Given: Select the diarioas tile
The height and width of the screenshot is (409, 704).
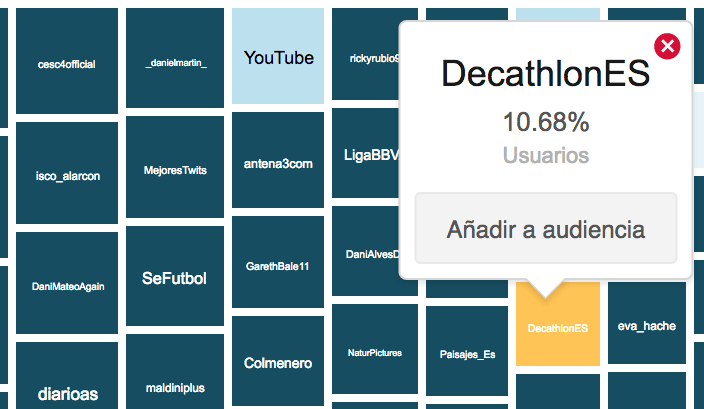Looking at the screenshot, I should tap(67, 375).
